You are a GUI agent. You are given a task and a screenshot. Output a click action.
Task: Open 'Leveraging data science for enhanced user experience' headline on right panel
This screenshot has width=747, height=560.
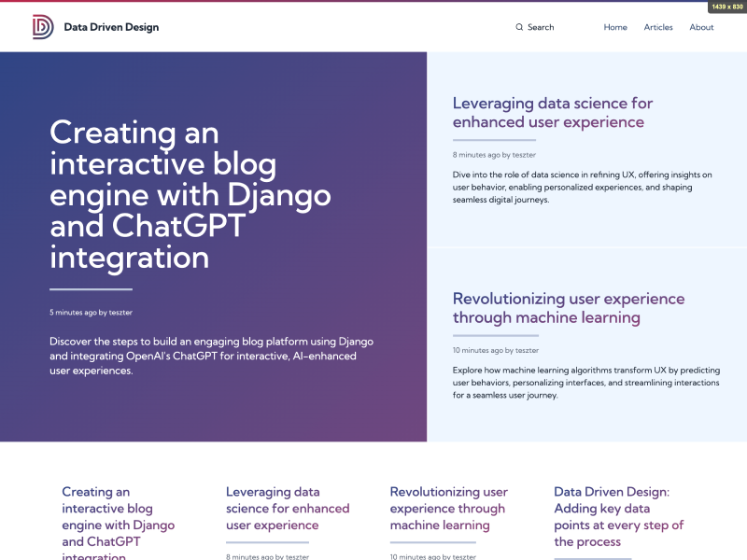pyautogui.click(x=553, y=112)
